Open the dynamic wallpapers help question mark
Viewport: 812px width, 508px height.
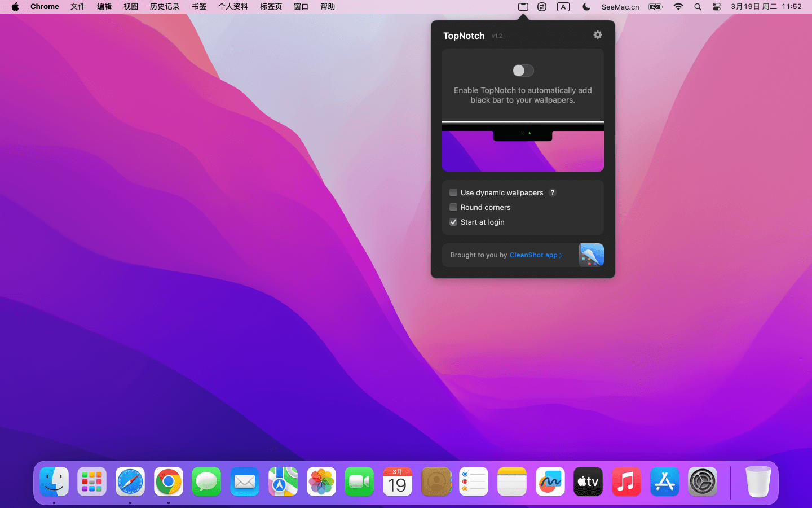(x=553, y=192)
